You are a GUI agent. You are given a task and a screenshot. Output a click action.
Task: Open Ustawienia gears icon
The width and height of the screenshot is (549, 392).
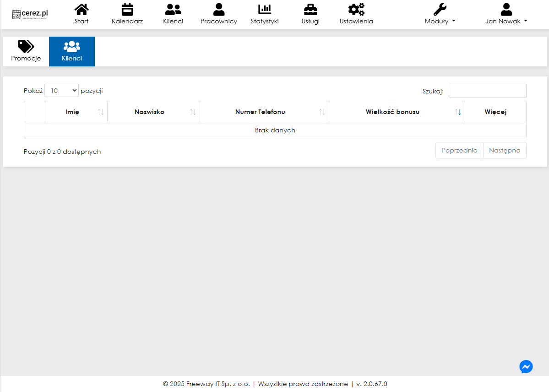[x=356, y=10]
